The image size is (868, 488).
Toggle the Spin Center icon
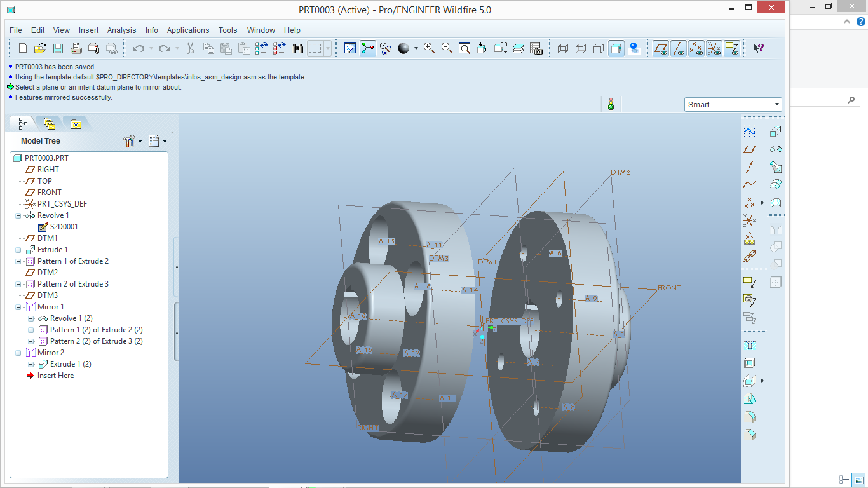pyautogui.click(x=368, y=48)
